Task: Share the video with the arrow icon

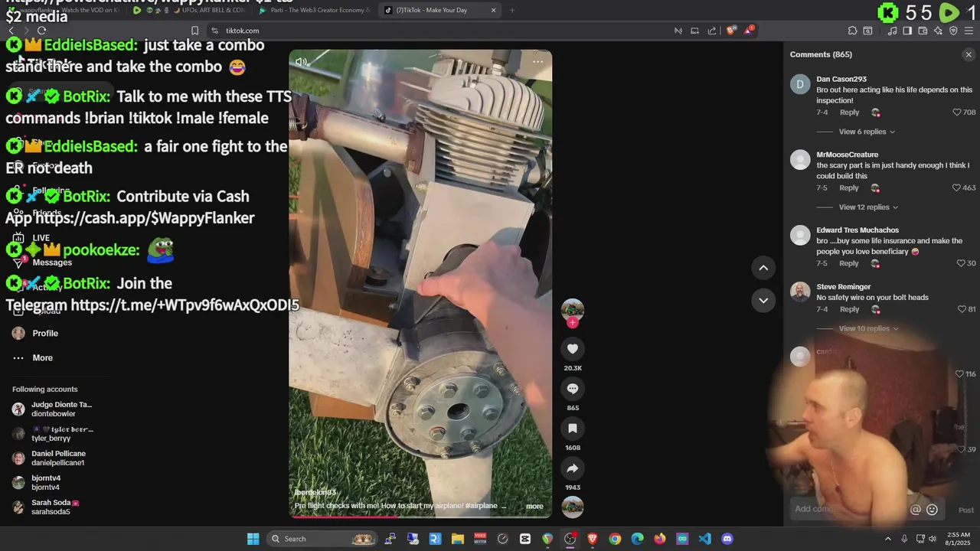Action: point(572,468)
